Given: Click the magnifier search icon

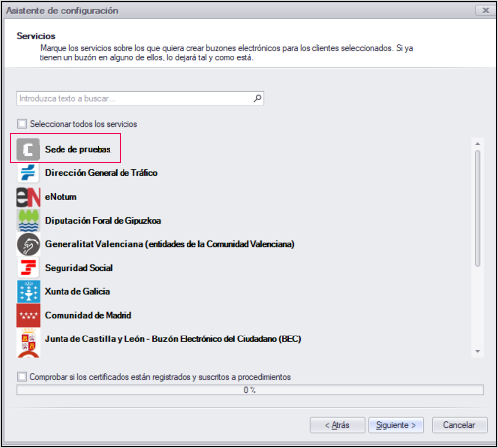Looking at the screenshot, I should (x=257, y=98).
